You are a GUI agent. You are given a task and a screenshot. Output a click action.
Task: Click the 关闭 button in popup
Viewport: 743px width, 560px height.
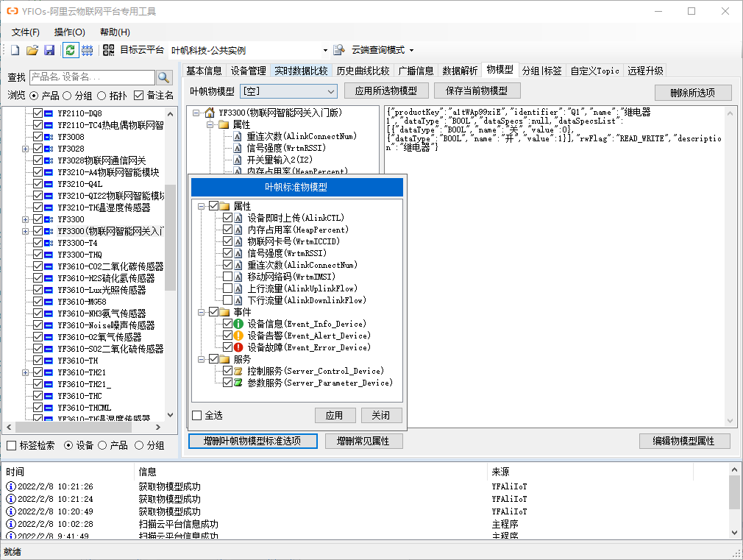coord(381,415)
